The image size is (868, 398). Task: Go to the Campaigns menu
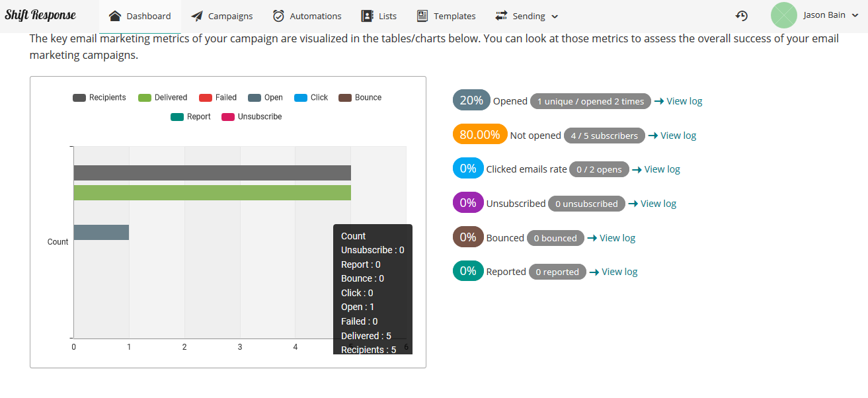coord(222,16)
